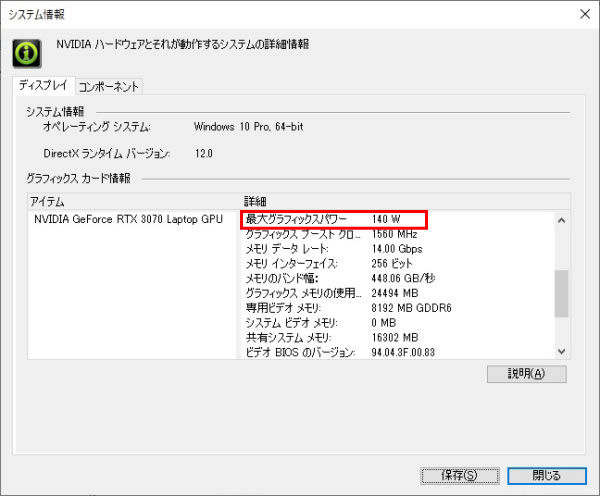Select the メモリ インターフェイス row label
Image resolution: width=600 pixels, height=496 pixels.
point(291,264)
